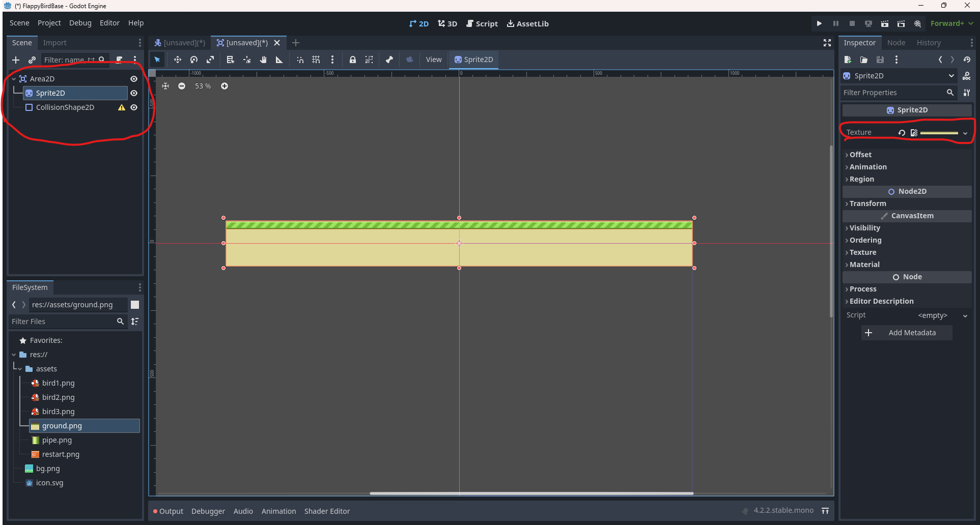
Task: Toggle grid snap icon in toolbar
Action: click(316, 60)
